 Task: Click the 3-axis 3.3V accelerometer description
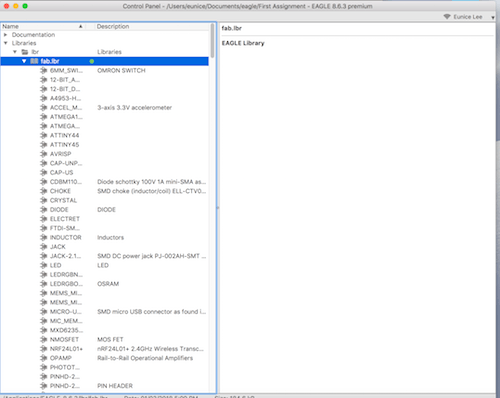(135, 108)
